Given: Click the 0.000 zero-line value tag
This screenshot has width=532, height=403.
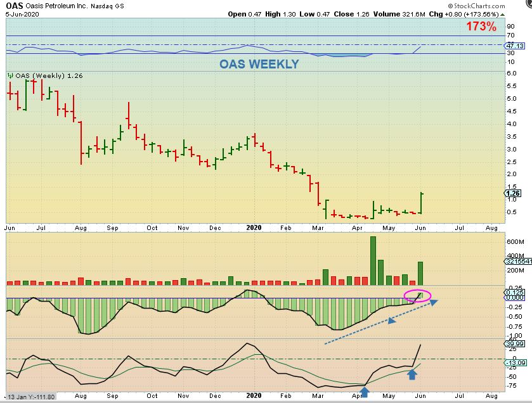Looking at the screenshot, I should [x=515, y=298].
